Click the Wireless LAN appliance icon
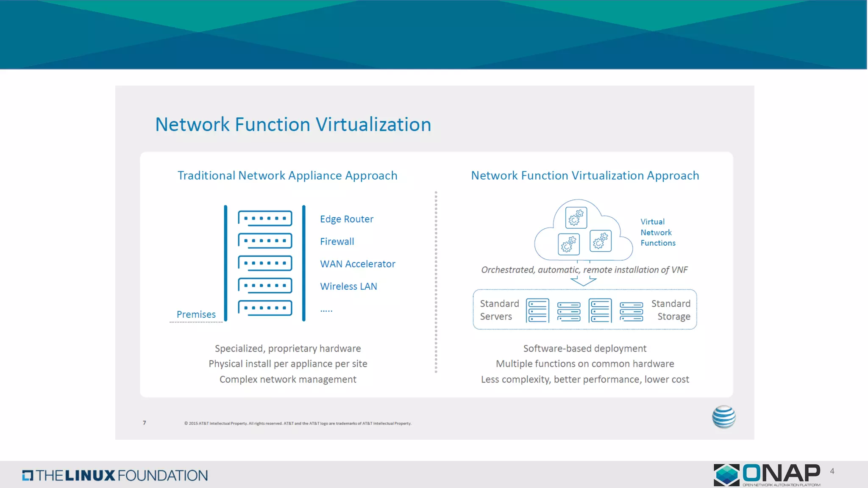Viewport: 868px width, 488px height. [265, 286]
